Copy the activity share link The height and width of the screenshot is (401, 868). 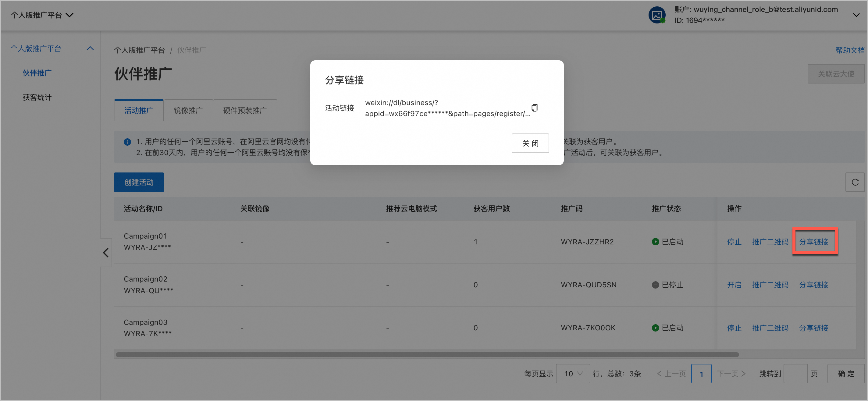tap(534, 108)
